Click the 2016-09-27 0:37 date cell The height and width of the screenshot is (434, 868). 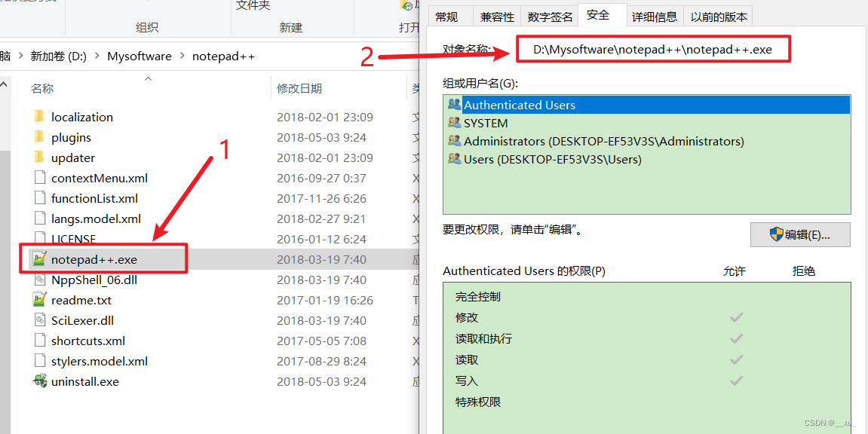[x=321, y=178]
